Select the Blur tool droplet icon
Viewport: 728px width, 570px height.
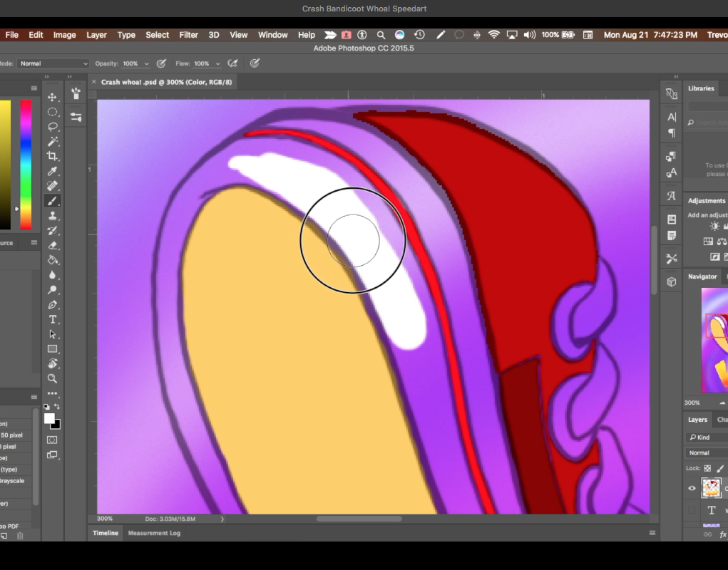[53, 275]
